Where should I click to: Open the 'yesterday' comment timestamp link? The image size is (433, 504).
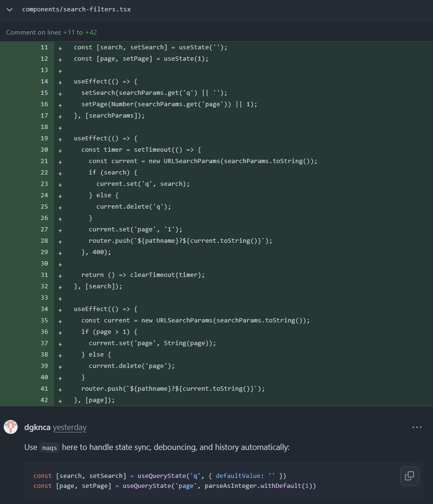(x=70, y=427)
